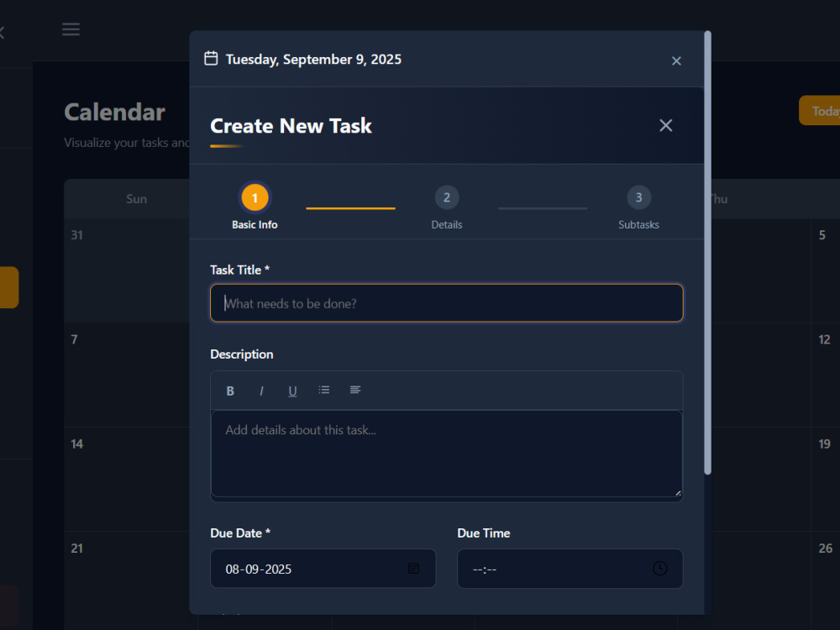This screenshot has height=630, width=840.
Task: Insert a bulleted list in Description
Action: 323,391
